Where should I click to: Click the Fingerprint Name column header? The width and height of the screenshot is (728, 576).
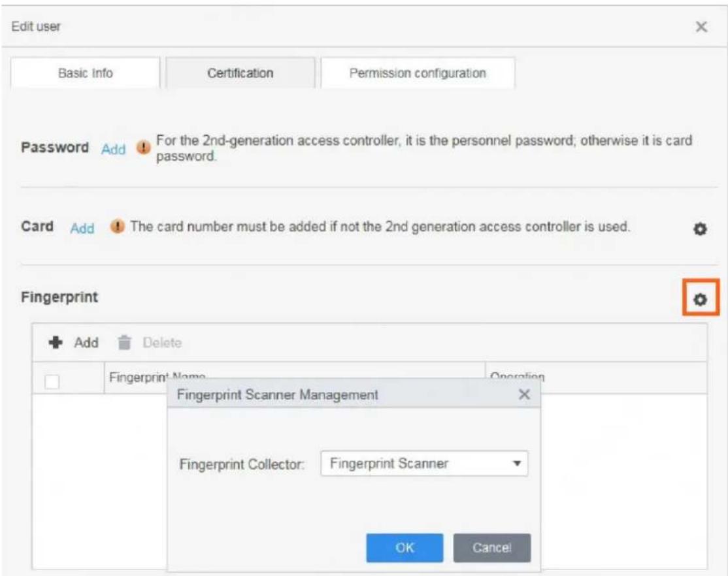[x=295, y=377]
